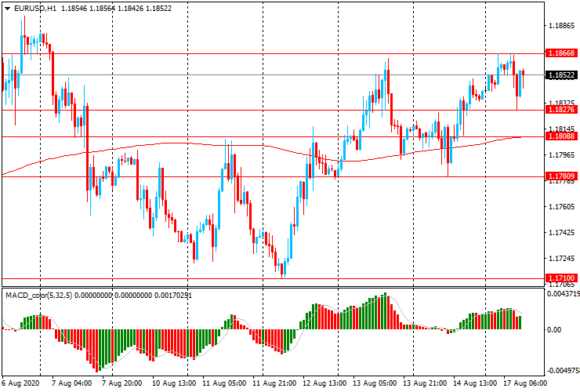The image size is (580, 392).
Task: Select the 0.00 zero level on MACD scale
Action: point(554,330)
